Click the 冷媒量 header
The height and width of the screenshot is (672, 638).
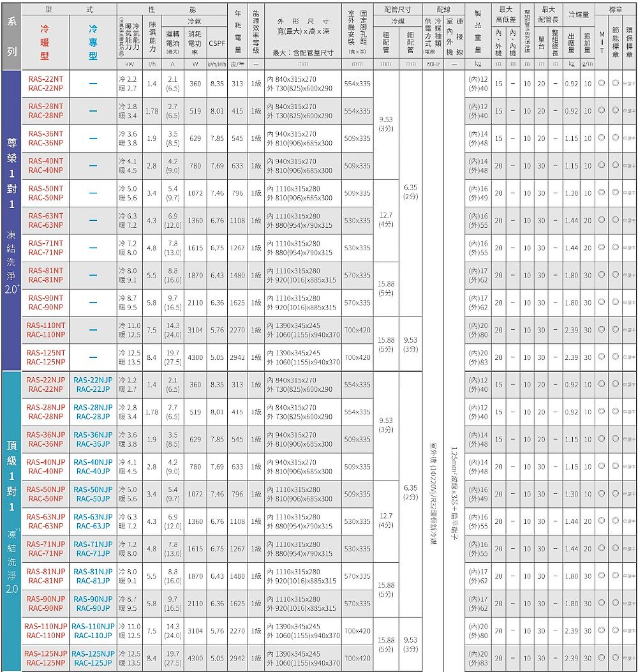579,15
